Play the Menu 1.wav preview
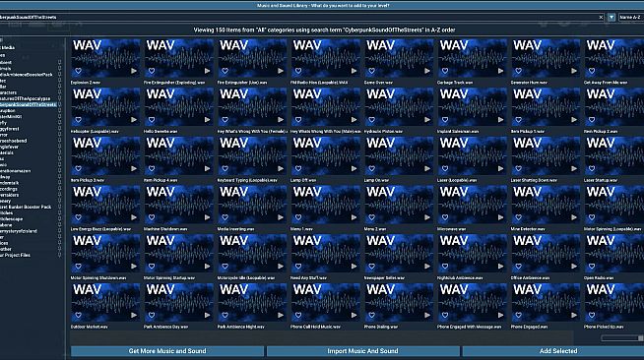 coord(354,217)
